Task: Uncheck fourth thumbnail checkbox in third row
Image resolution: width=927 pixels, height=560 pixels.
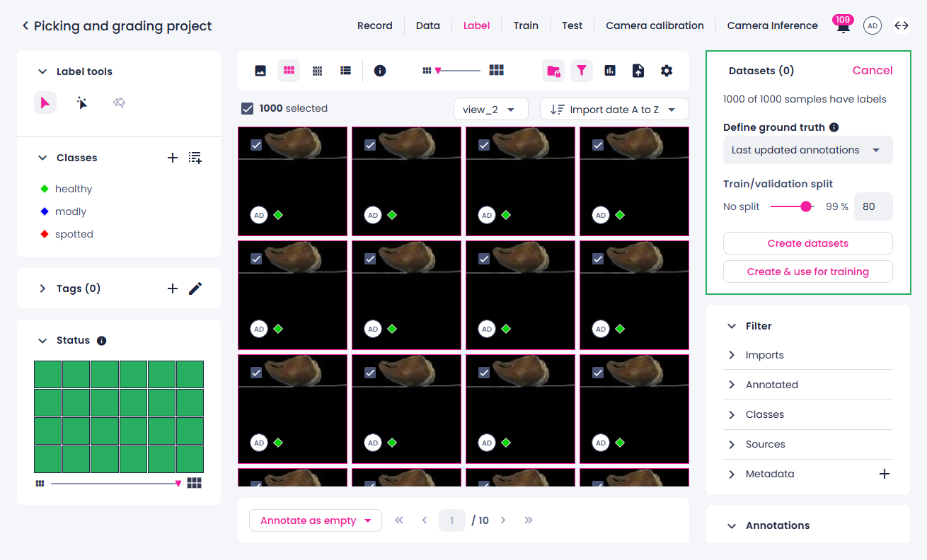Action: [598, 373]
